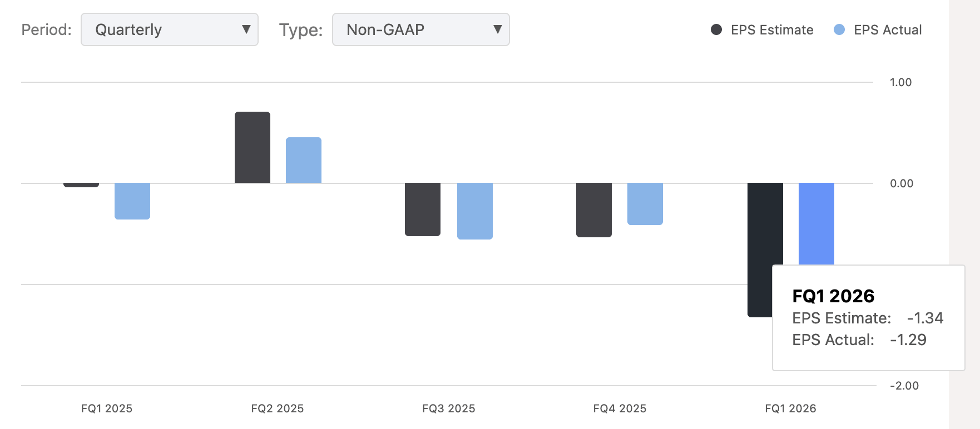Select the FQ3 2025 EPS Estimate bar

pyautogui.click(x=423, y=209)
